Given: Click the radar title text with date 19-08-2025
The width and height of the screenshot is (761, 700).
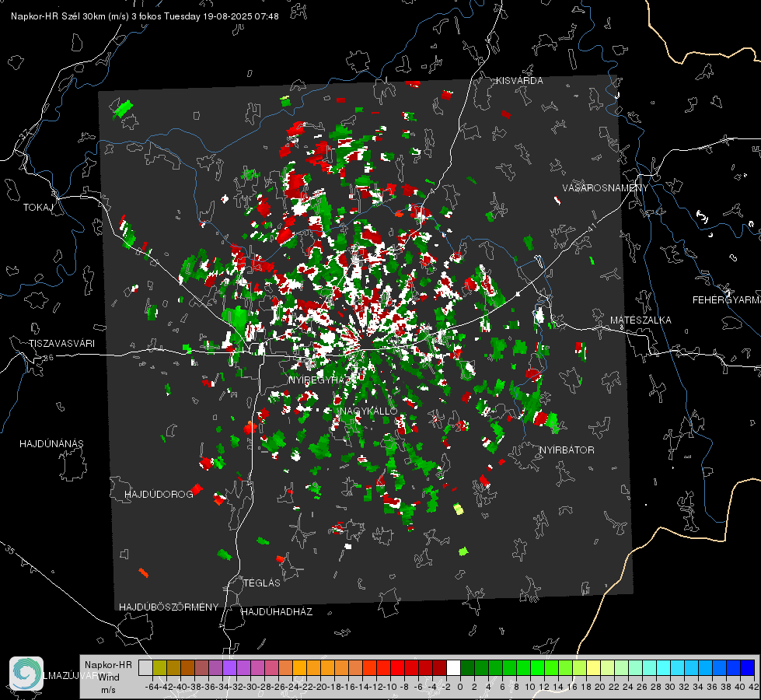Looking at the screenshot, I should point(145,16).
